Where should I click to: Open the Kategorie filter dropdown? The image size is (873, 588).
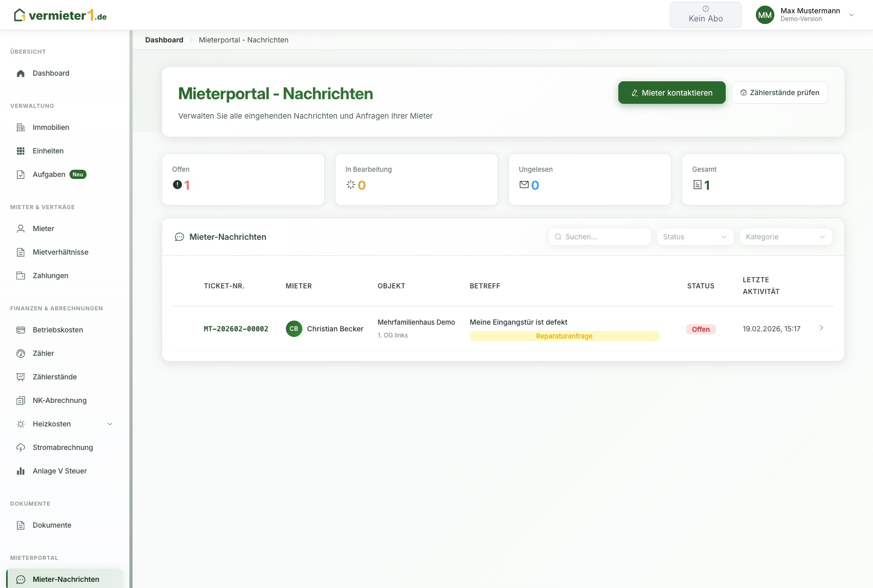click(x=786, y=236)
